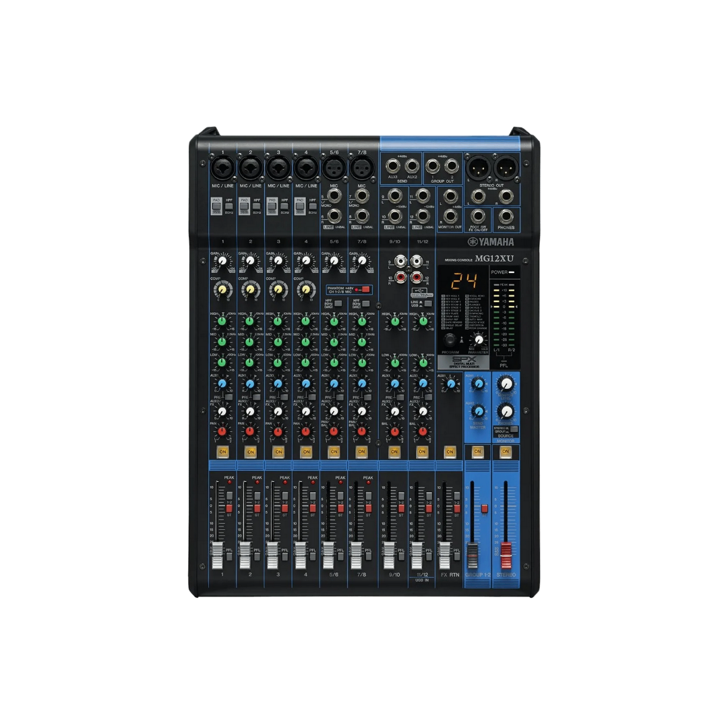This screenshot has width=728, height=728.
Task: Click the channel 2 COMP knob
Action: point(249,289)
